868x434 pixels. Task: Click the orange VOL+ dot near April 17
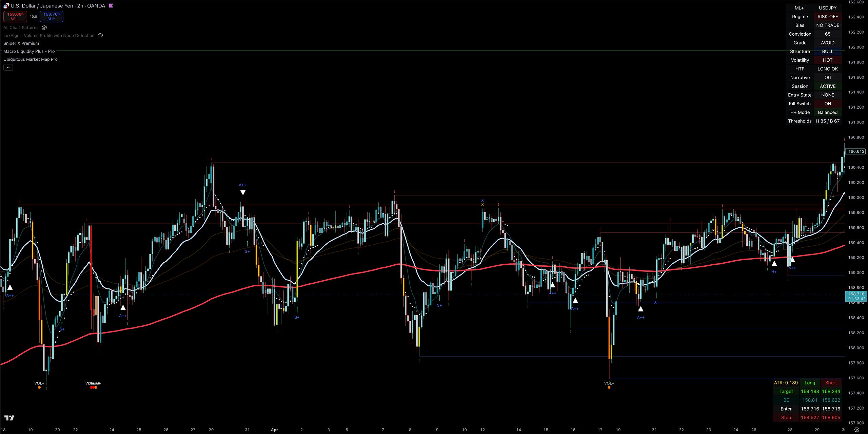point(609,388)
